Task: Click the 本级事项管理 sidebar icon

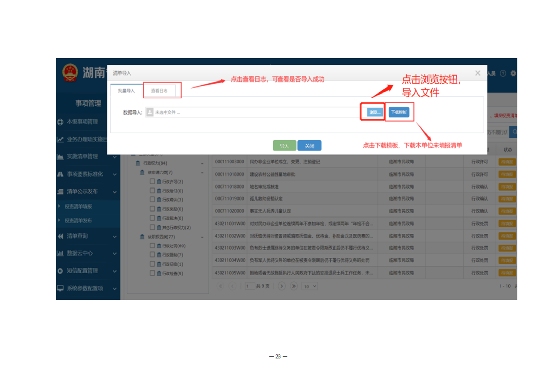Action: (60, 122)
